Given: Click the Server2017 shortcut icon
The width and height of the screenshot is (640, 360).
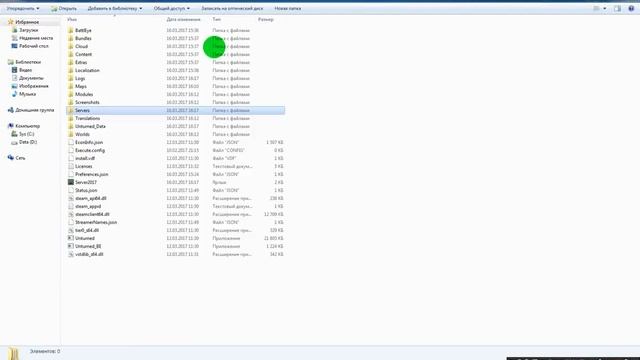Looking at the screenshot, I should tap(71, 182).
